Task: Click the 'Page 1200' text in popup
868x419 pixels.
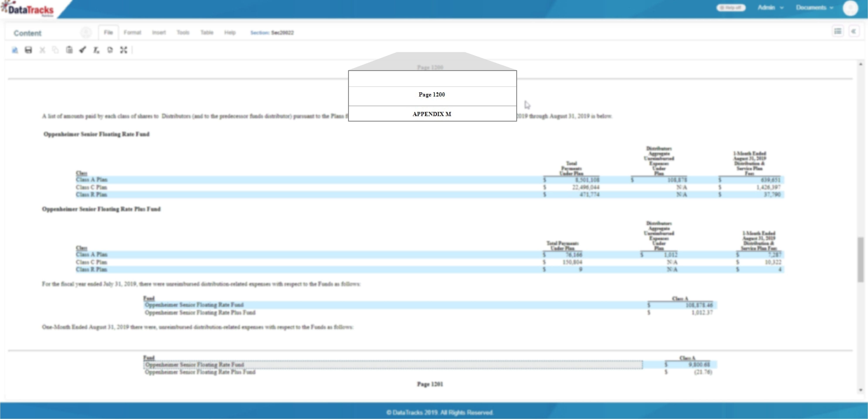Action: click(432, 95)
